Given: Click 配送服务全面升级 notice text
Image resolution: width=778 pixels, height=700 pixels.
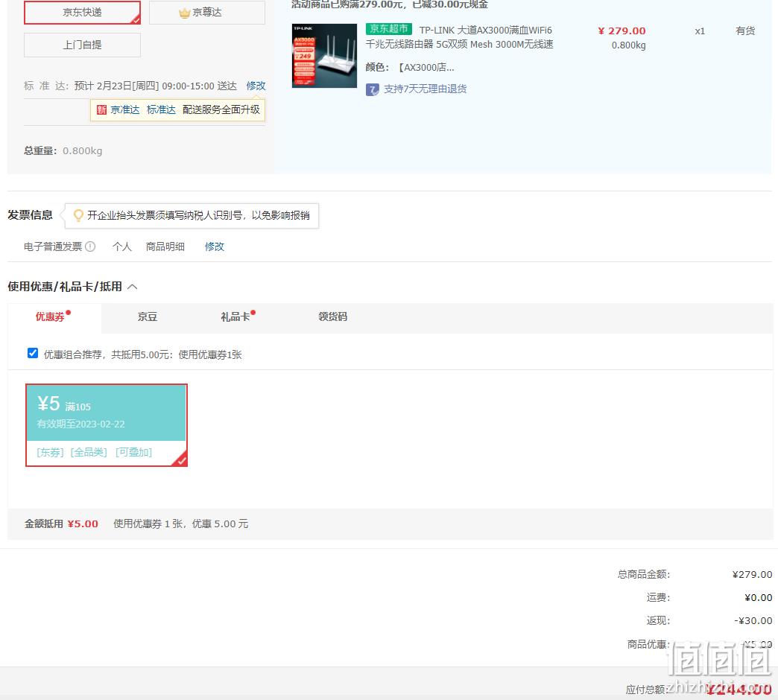Looking at the screenshot, I should (x=221, y=110).
